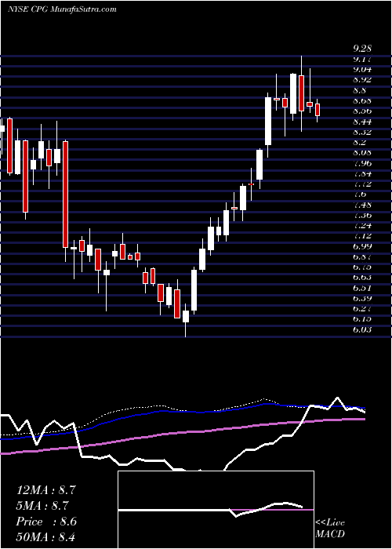Click inside the MACD inset chart box
Screen dimensions: 392x549
pyautogui.click(x=216, y=510)
